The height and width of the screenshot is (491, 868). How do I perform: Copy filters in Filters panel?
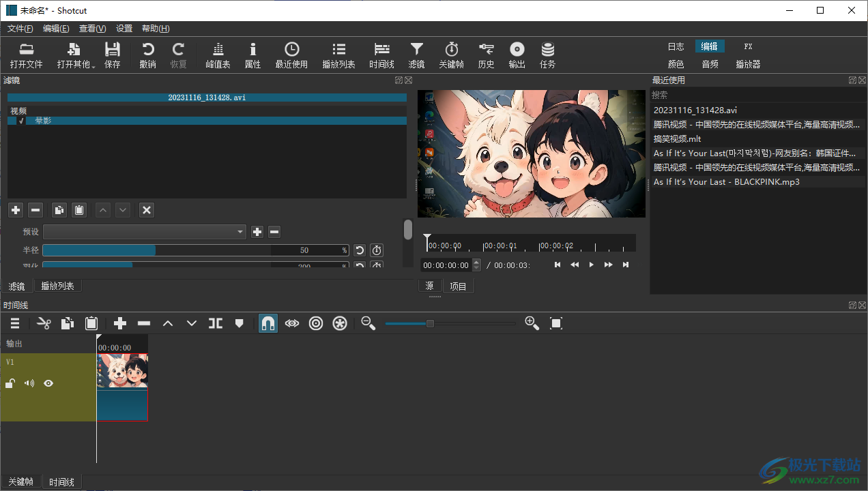[x=59, y=210]
